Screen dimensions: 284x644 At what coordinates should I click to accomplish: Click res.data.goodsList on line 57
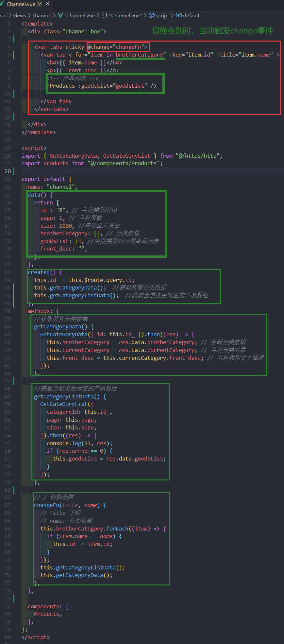[135, 459]
